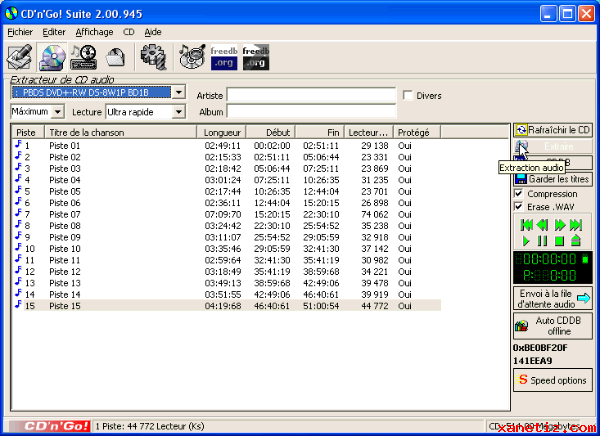Viewport: 600px width, 436px height.
Task: Click Garder les titres button
Action: tap(553, 179)
